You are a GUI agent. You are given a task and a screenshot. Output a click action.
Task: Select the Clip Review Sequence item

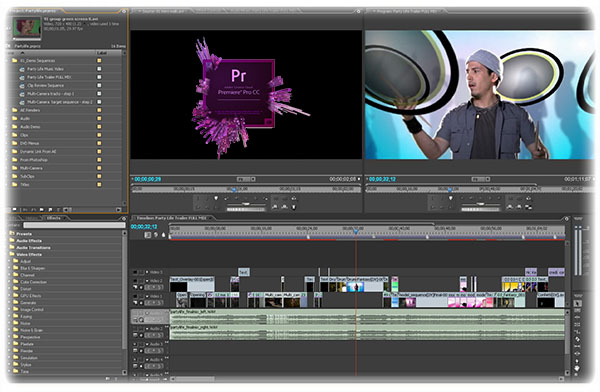[x=46, y=85]
